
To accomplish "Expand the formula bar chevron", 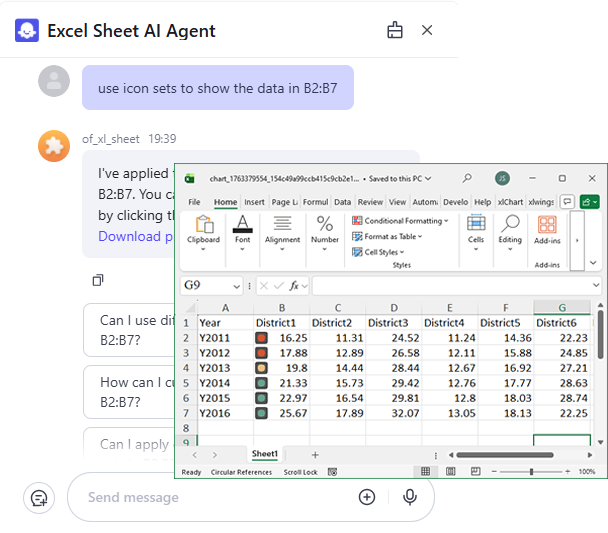I will pyautogui.click(x=596, y=285).
